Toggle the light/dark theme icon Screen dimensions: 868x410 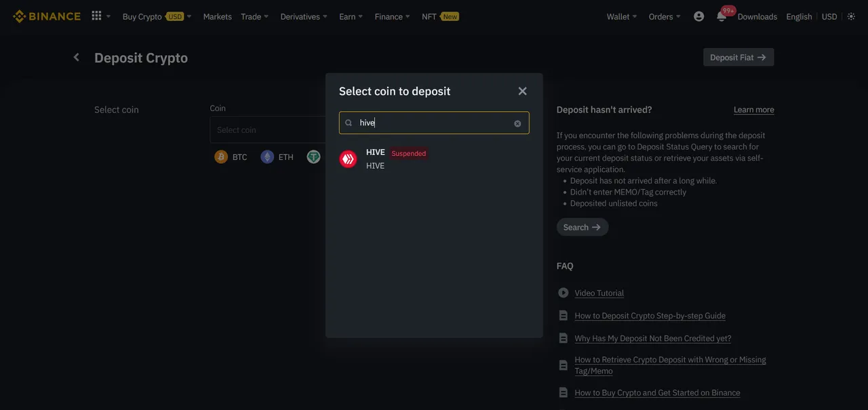[852, 16]
